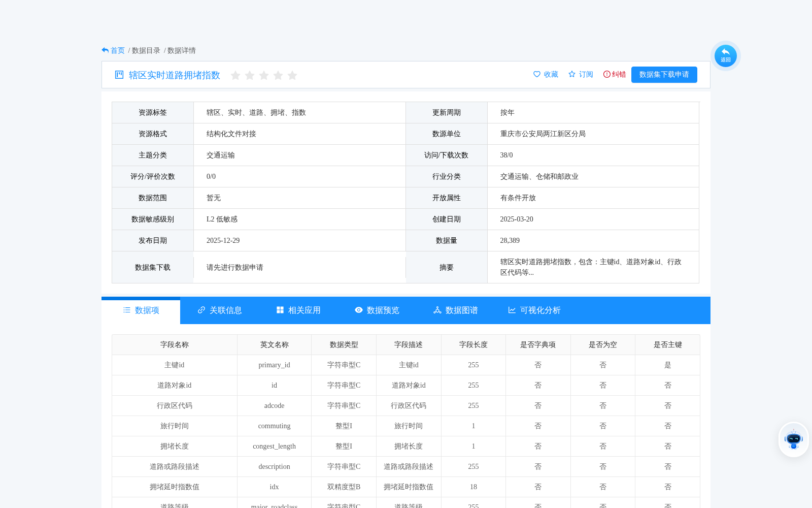The image size is (812, 508).
Task: Click the exclamation icon for 纠错
Action: click(x=607, y=74)
